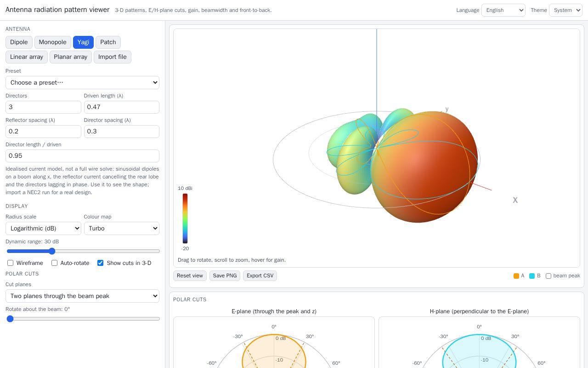Select the Yagi antenna type

[x=83, y=42]
